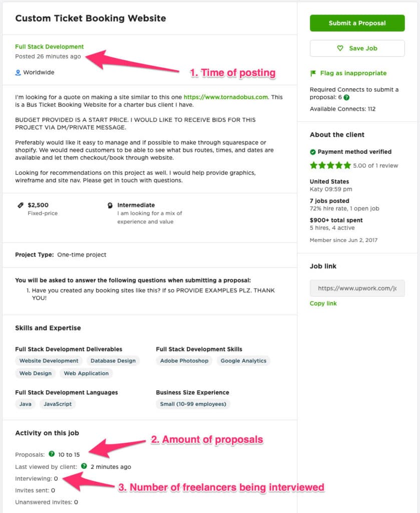Image resolution: width=420 pixels, height=513 pixels.
Task: Click the flag icon next to Flag as inappropriate
Action: (x=314, y=73)
